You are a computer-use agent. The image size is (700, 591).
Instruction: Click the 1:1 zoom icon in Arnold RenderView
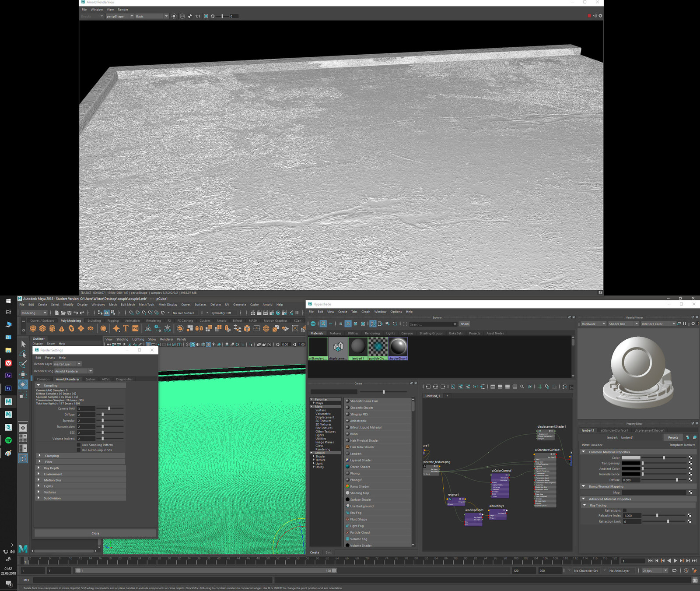(x=198, y=16)
